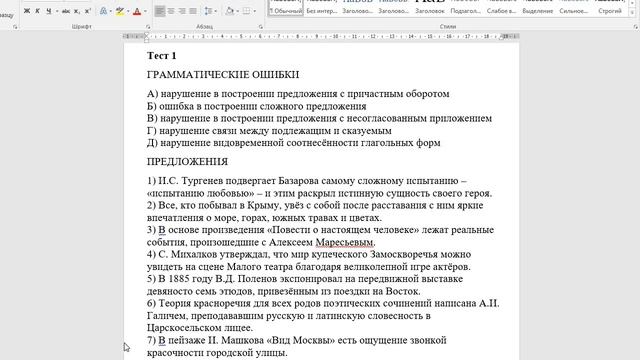Apply yellow text highlight color
This screenshot has height=360, width=640.
[120, 11]
